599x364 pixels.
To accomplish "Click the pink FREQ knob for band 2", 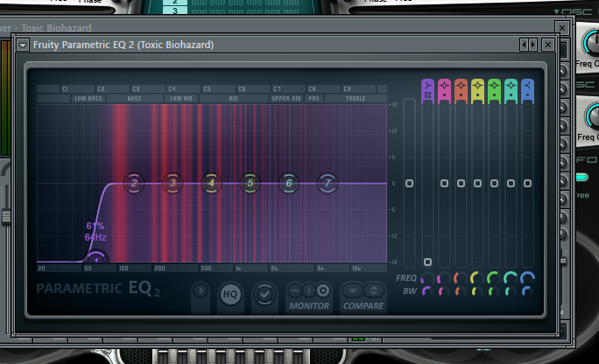I will point(444,278).
